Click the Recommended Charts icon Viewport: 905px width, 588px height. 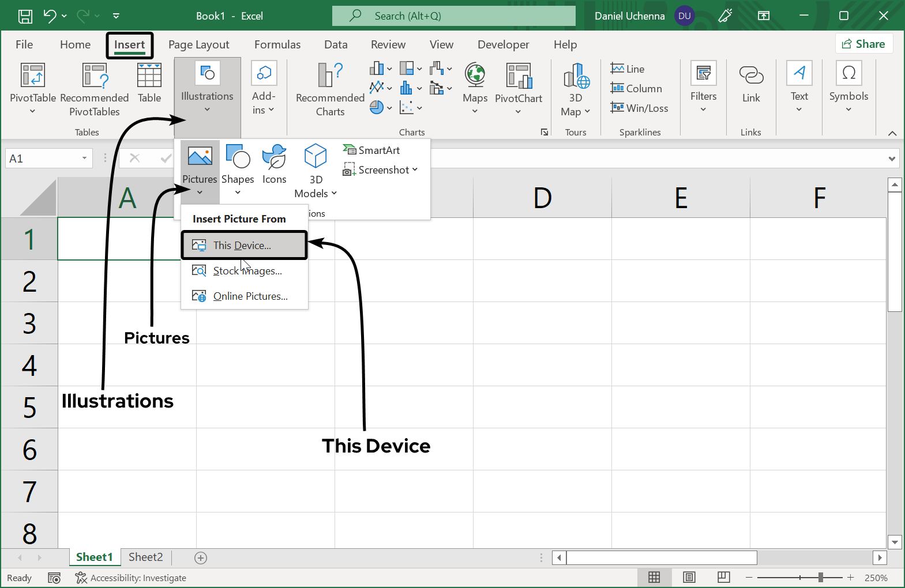(x=330, y=76)
